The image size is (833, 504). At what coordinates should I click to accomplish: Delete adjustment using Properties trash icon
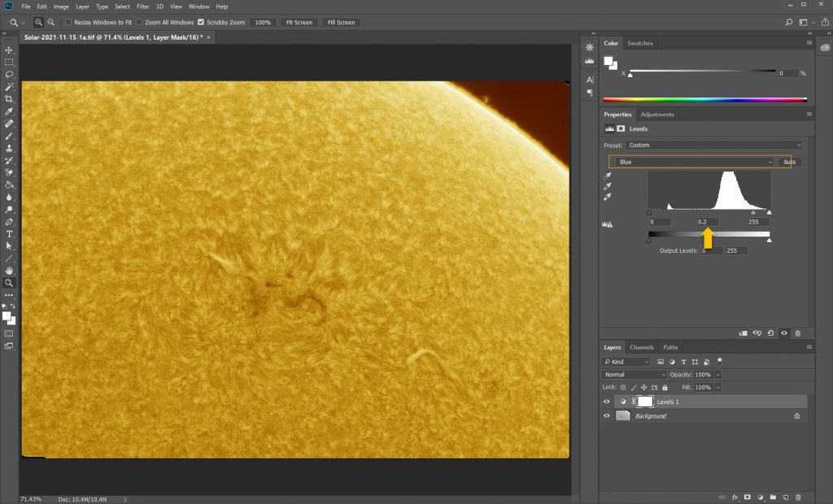point(798,333)
